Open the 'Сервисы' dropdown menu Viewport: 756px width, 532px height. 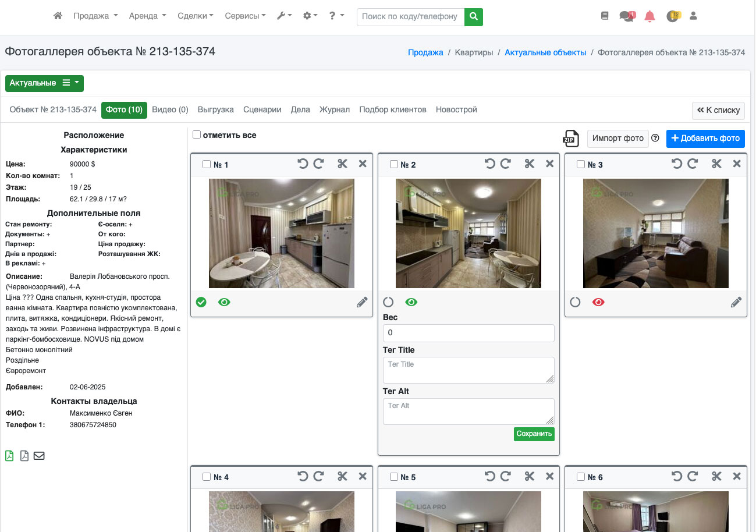tap(245, 16)
